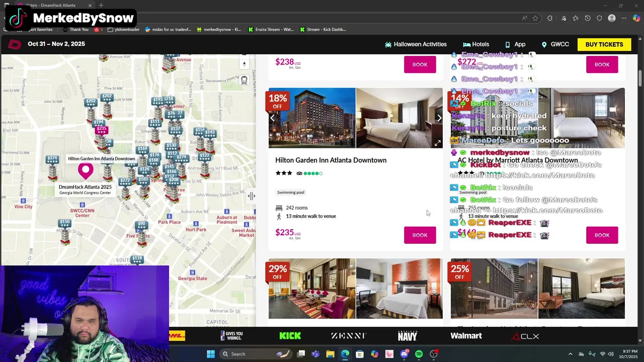This screenshot has height=362, width=644.
Task: Book the Hilton Garden Inn Atlanta Downtown
Action: coord(420,235)
